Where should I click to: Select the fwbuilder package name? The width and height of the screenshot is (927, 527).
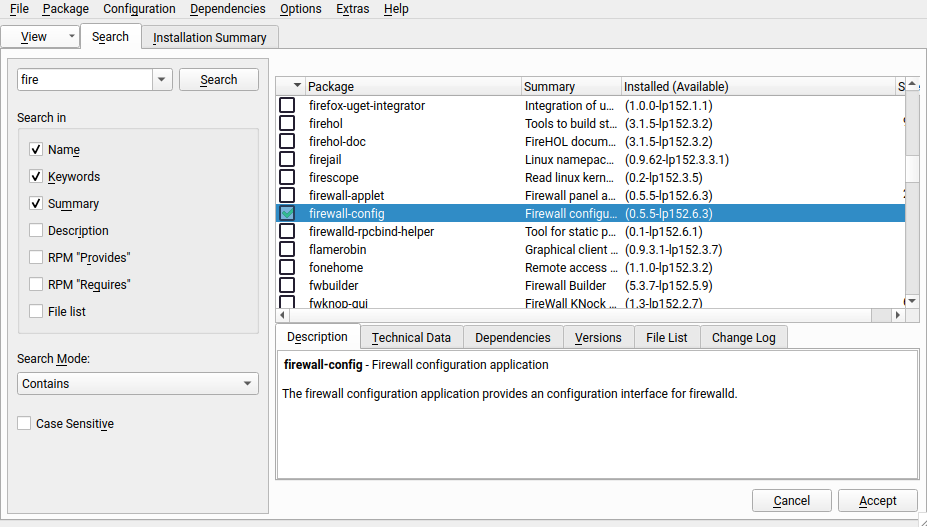[333, 286]
